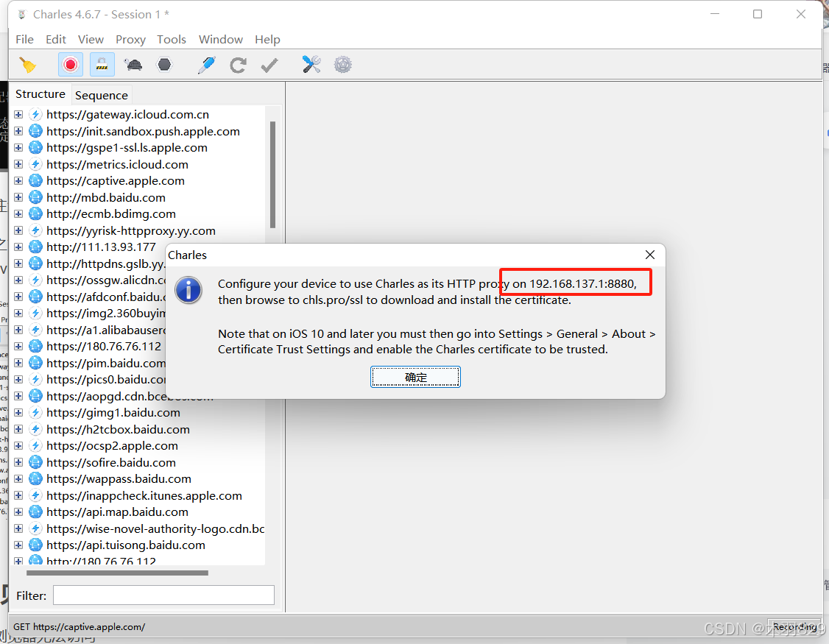Image resolution: width=829 pixels, height=644 pixels.
Task: Expand gspe1-ssl.ls.apple.com host node
Action: pos(18,147)
